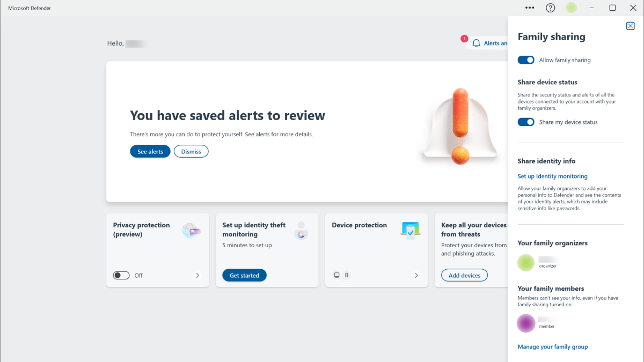Click the "Your family members" heading

click(x=551, y=289)
